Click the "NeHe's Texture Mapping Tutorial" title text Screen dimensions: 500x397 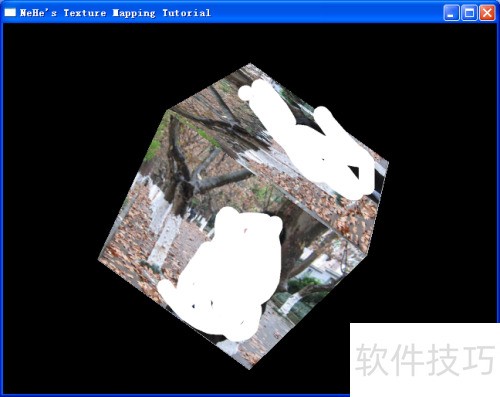[x=115, y=13]
